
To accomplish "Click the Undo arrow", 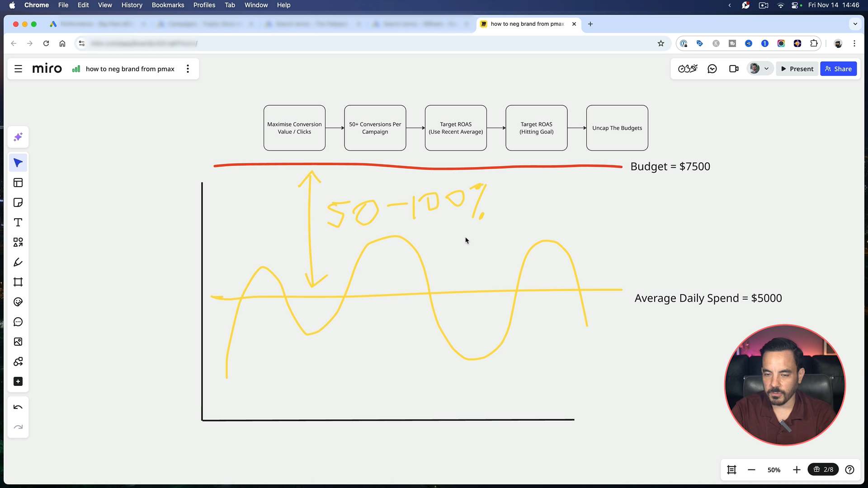I will (18, 407).
